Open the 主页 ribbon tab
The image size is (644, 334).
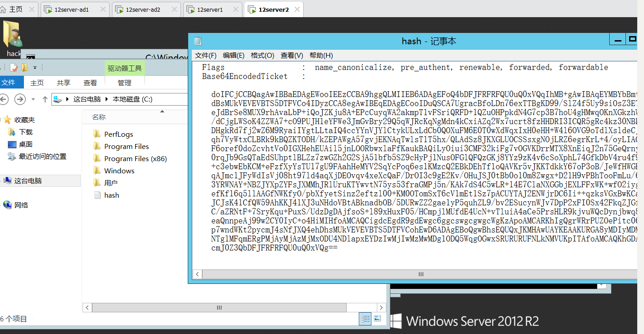(37, 83)
